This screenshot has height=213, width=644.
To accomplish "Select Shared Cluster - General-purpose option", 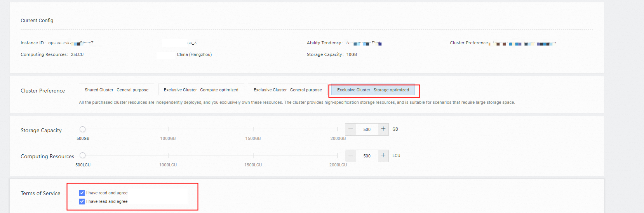I will coord(117,90).
